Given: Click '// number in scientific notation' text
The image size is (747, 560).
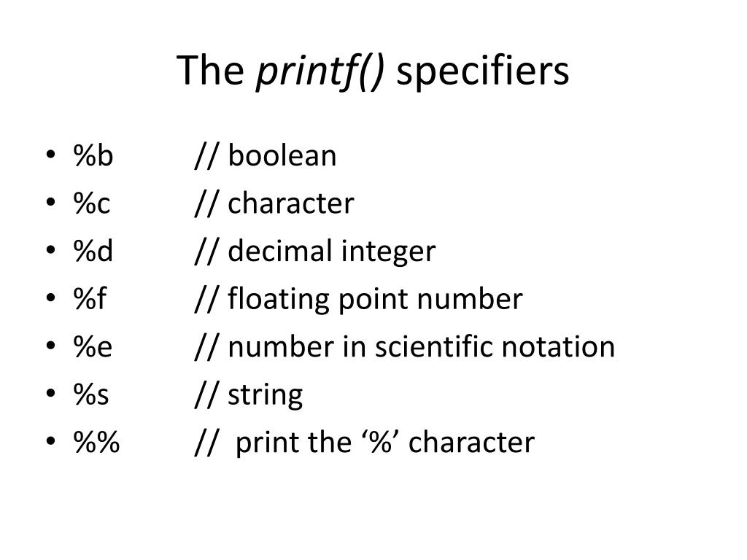Looking at the screenshot, I should click(405, 346).
